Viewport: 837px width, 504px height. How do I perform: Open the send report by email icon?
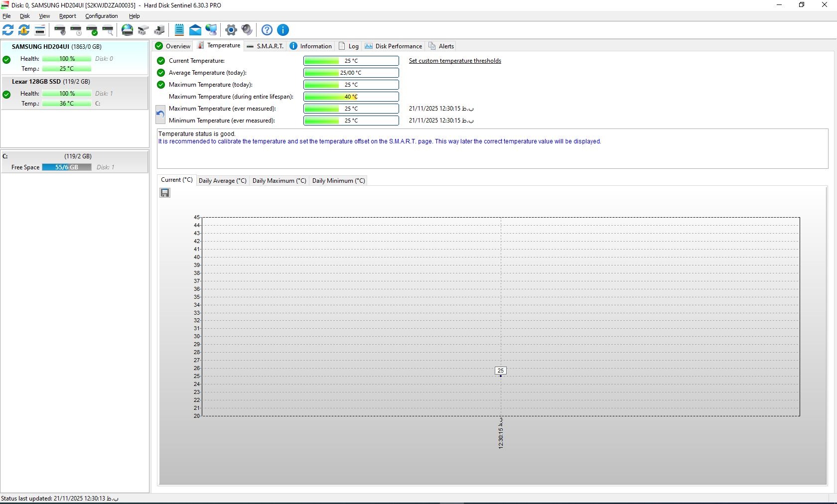(195, 30)
